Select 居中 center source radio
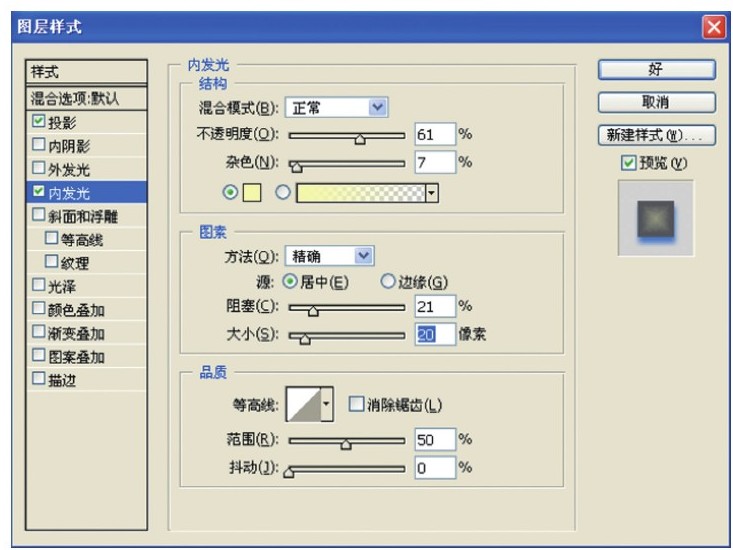733x550 pixels. (290, 281)
